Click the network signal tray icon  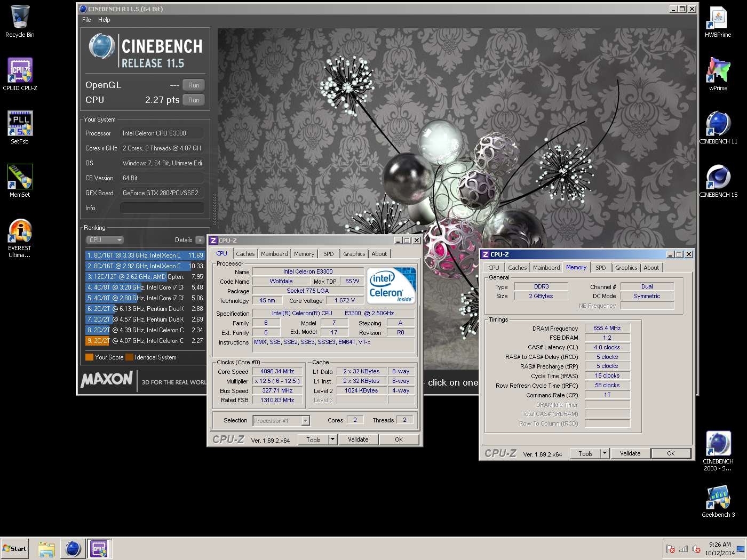click(x=684, y=549)
